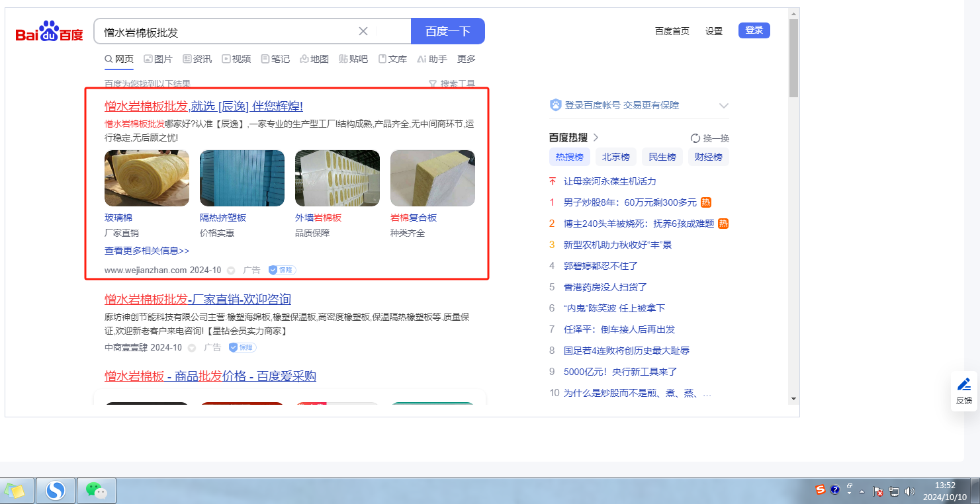This screenshot has width=980, height=504.
Task: Go to 百度首页
Action: tap(672, 31)
